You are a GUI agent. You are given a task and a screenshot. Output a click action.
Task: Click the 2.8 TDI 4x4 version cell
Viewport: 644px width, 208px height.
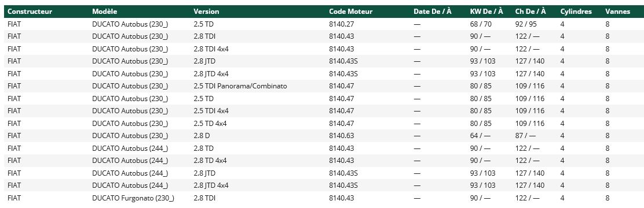click(211, 49)
